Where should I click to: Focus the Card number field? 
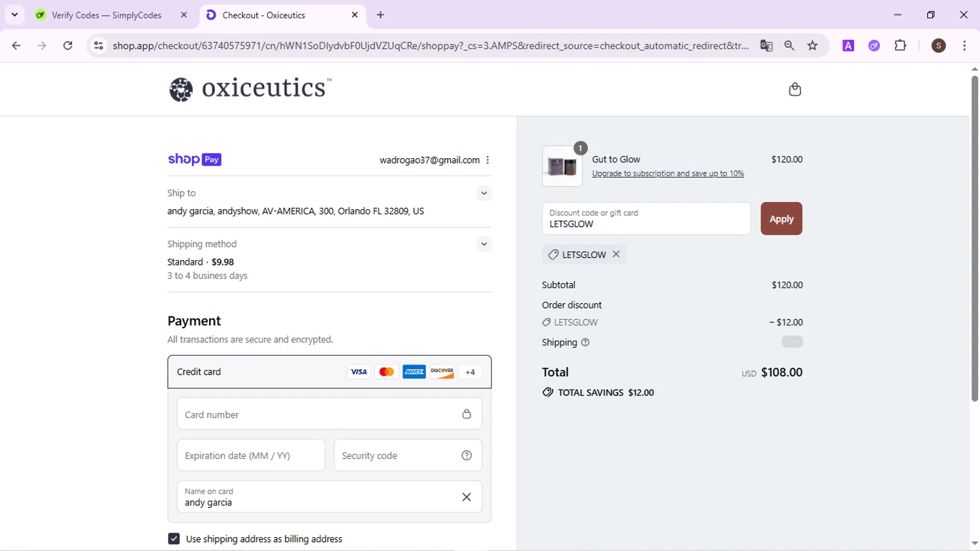[x=329, y=414]
